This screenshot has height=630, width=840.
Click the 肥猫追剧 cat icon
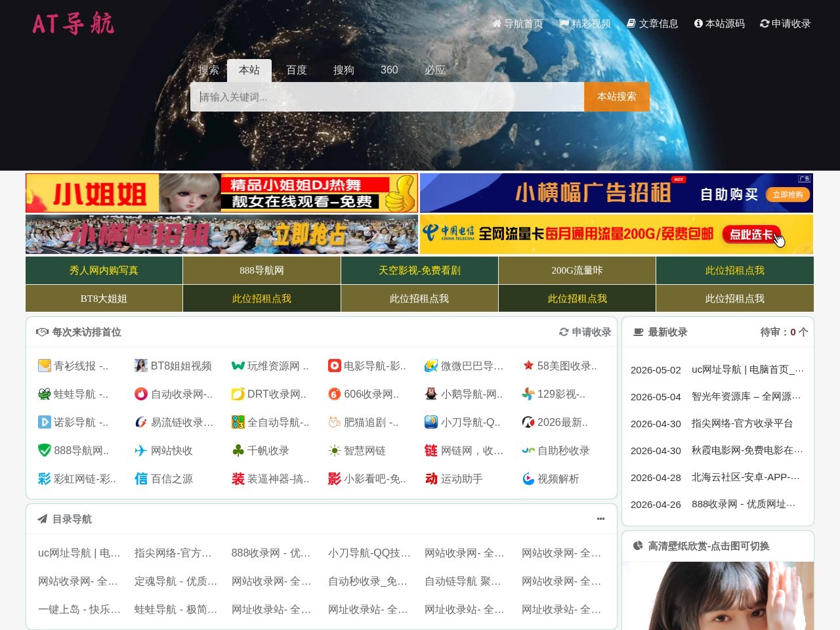pyautogui.click(x=335, y=422)
